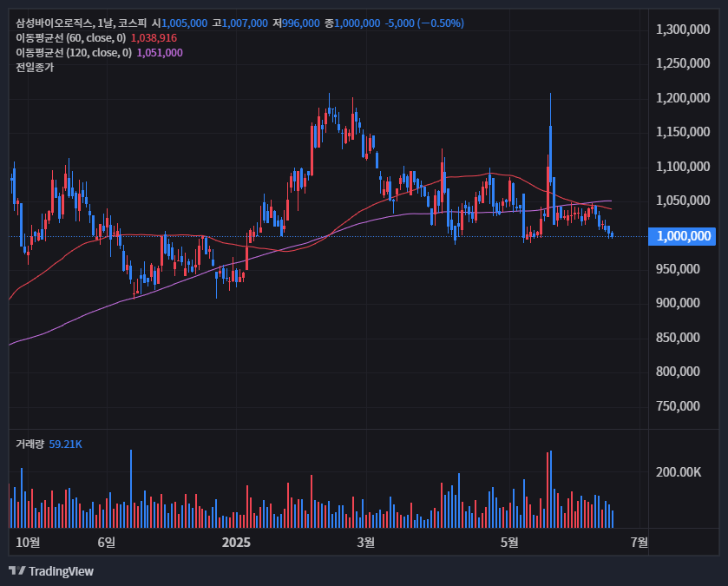The image size is (728, 586).
Task: Click the 900,000 price axis label
Action: click(x=678, y=303)
